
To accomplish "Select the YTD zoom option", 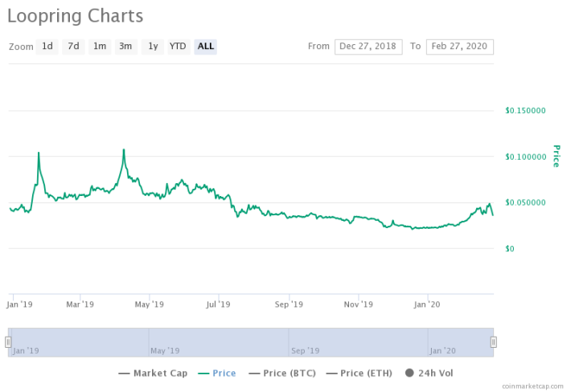I will pyautogui.click(x=179, y=47).
